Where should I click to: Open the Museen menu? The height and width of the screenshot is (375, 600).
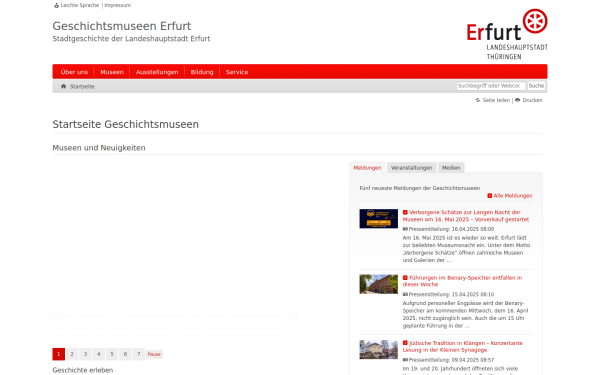click(112, 72)
